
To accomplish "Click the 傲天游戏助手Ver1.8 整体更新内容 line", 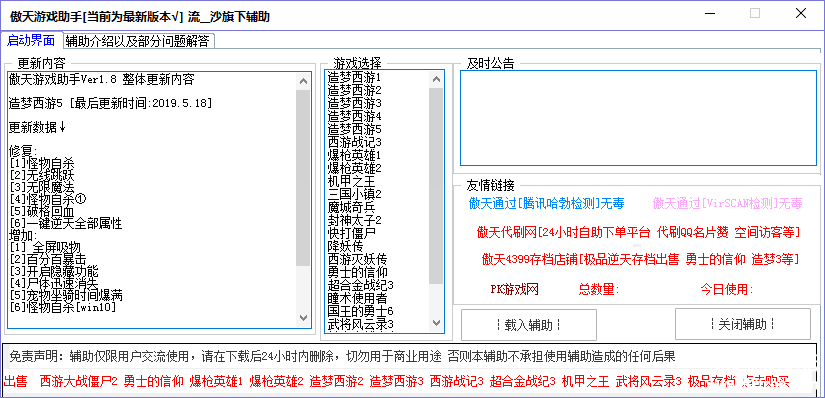I will (102, 80).
